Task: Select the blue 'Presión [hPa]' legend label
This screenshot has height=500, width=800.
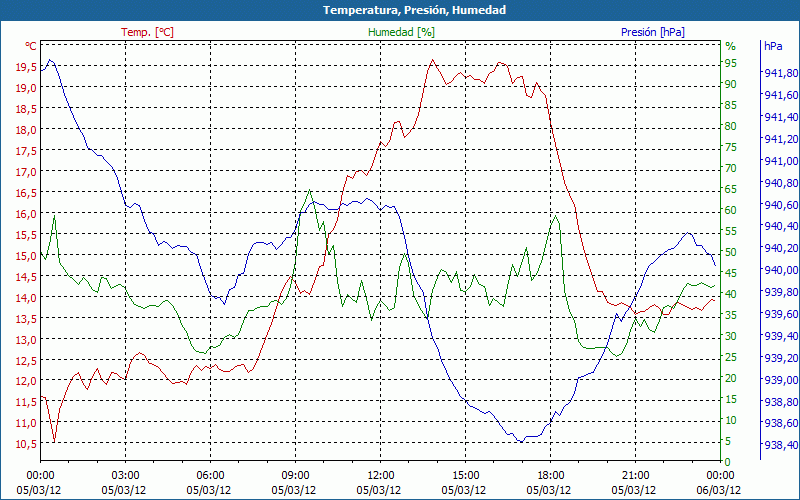Action: point(653,32)
